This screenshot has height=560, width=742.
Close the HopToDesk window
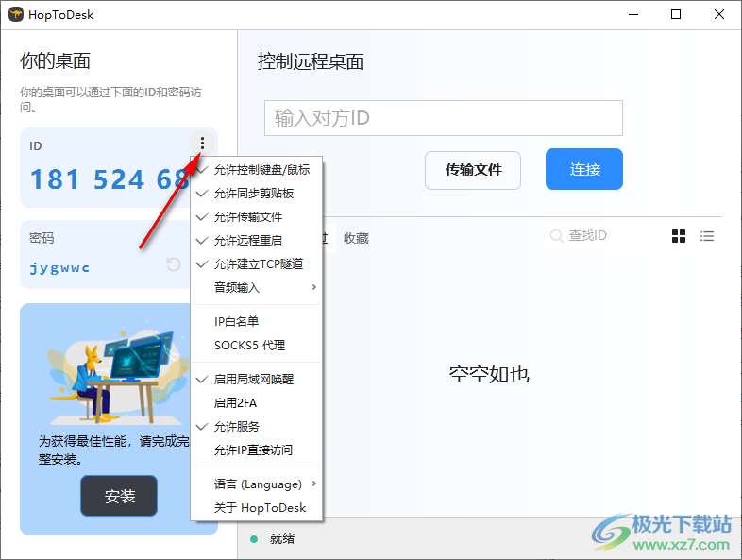(x=718, y=15)
